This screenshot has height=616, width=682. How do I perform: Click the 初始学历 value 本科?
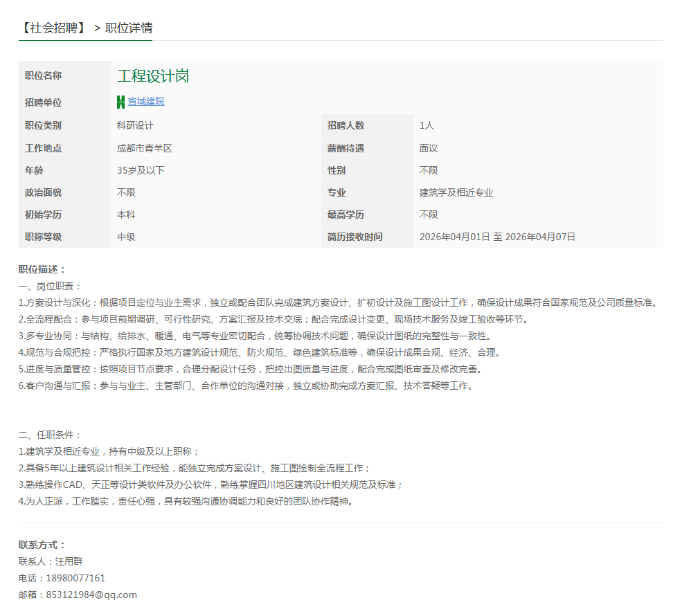click(126, 214)
